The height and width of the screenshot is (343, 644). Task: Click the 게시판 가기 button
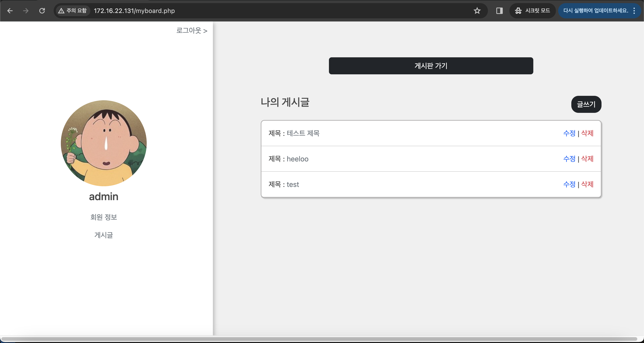click(431, 66)
